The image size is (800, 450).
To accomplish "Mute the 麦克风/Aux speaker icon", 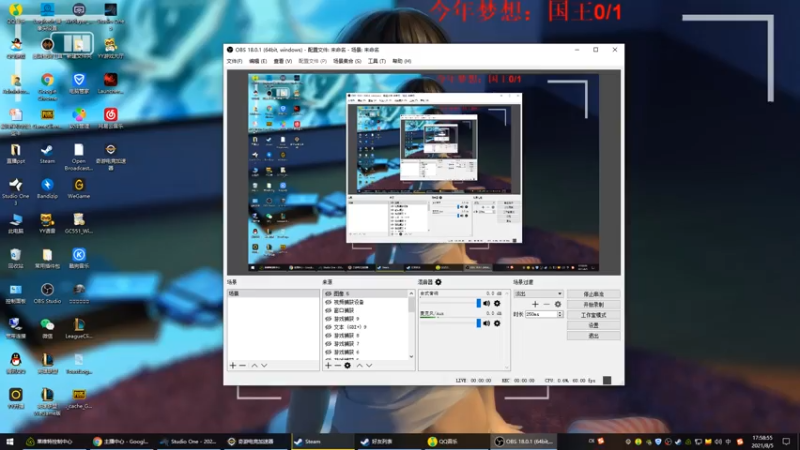I will click(x=486, y=323).
